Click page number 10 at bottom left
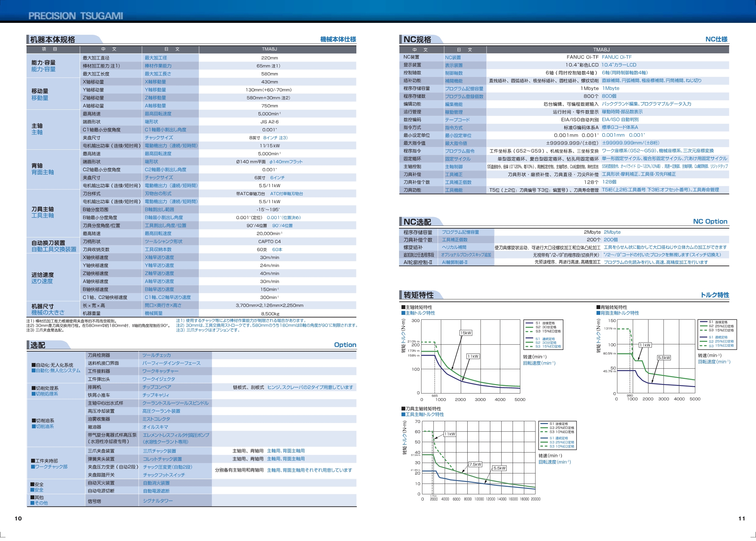 coord(18,518)
